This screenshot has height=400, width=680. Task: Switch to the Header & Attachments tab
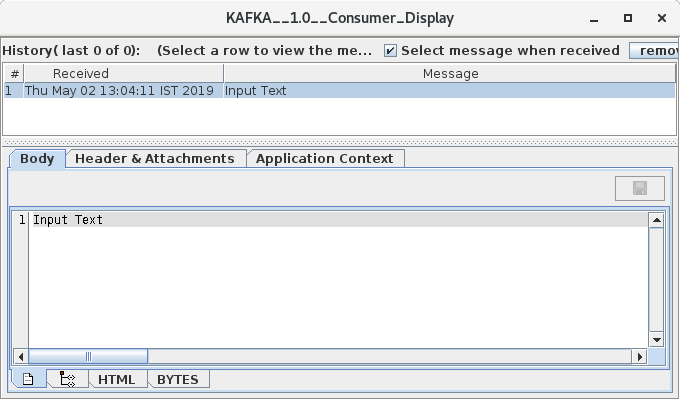155,158
